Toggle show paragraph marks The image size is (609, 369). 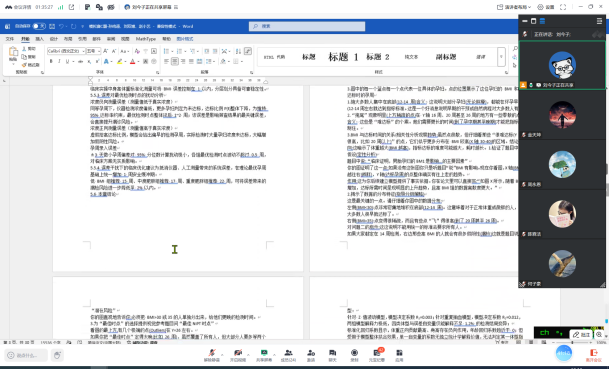tap(248, 51)
